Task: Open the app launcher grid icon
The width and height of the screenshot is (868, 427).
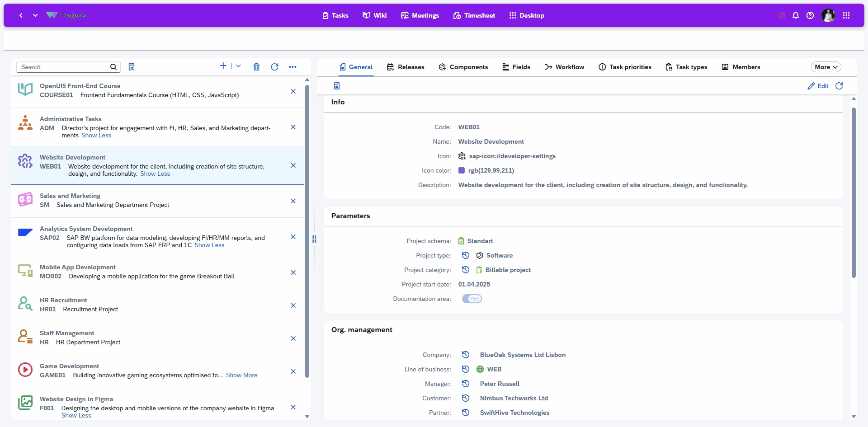Action: click(x=846, y=15)
